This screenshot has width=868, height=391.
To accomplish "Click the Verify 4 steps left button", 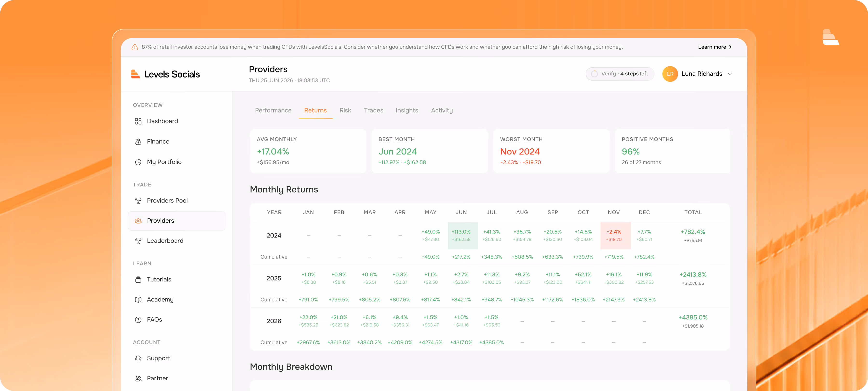I will click(620, 74).
